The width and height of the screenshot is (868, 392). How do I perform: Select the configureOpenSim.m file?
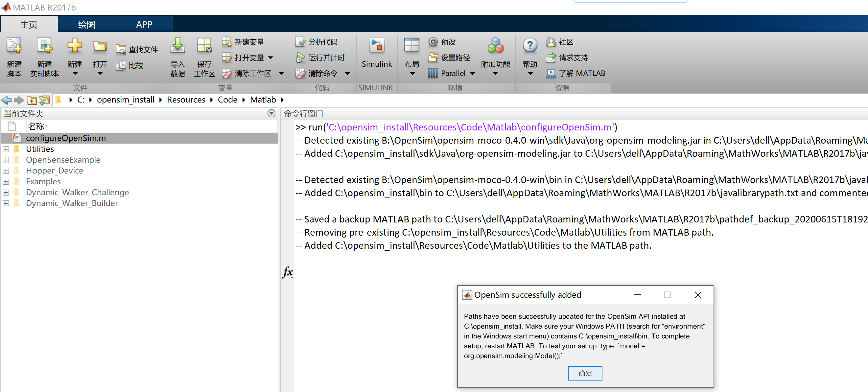(x=66, y=138)
